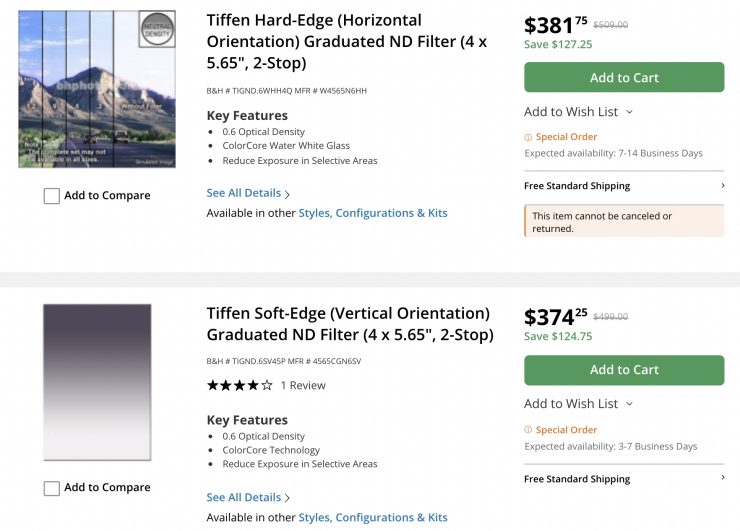This screenshot has width=740, height=531.
Task: Check Add to Compare for Soft-Edge filter
Action: 52,488
